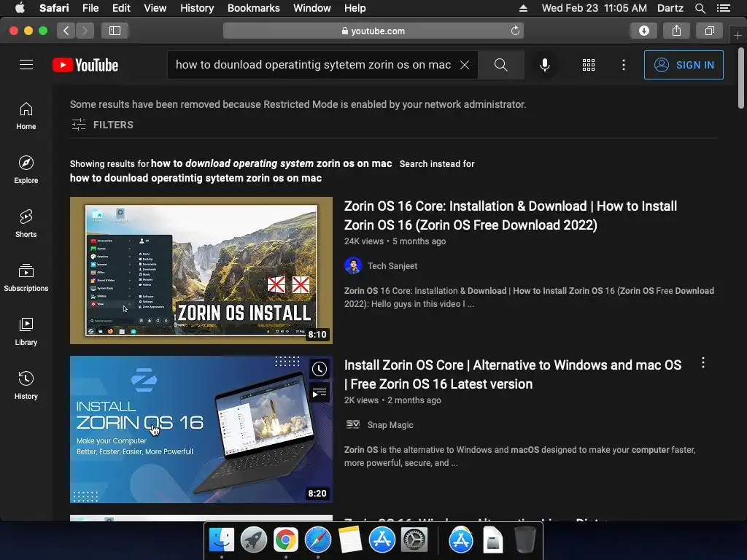Open YouTube settings three-dot menu
747x560 pixels.
click(623, 65)
